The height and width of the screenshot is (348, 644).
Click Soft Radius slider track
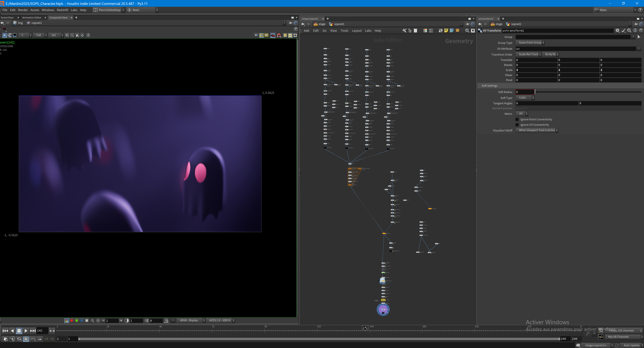588,92
